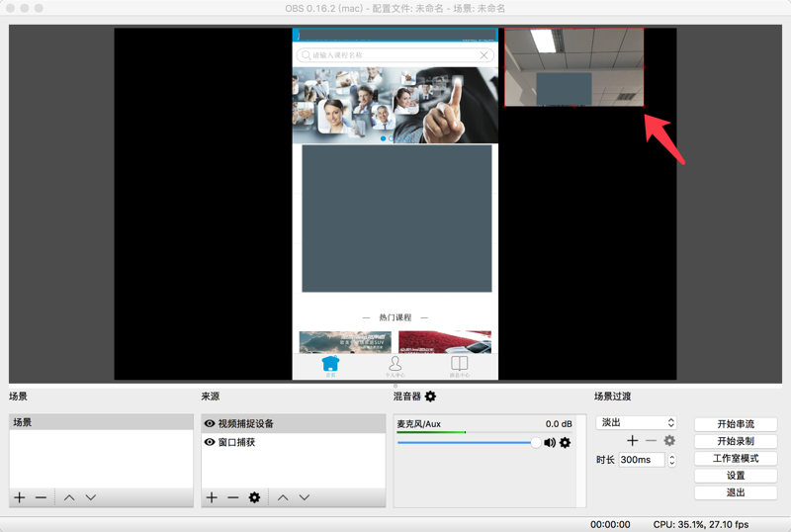Clear search with X in preview
Screen dimensions: 791x532
[x=483, y=55]
